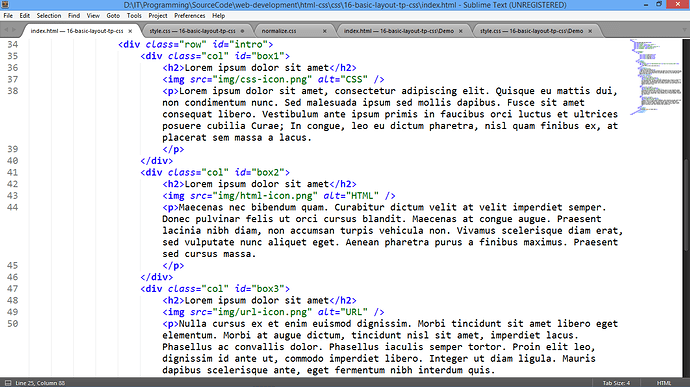Close the index.html Demo tab

coord(461,31)
